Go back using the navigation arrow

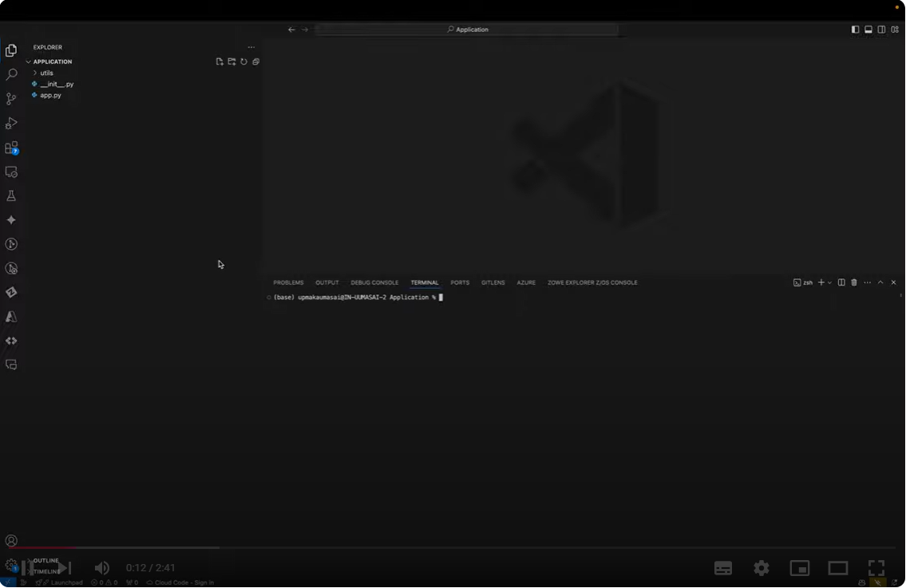click(x=291, y=30)
